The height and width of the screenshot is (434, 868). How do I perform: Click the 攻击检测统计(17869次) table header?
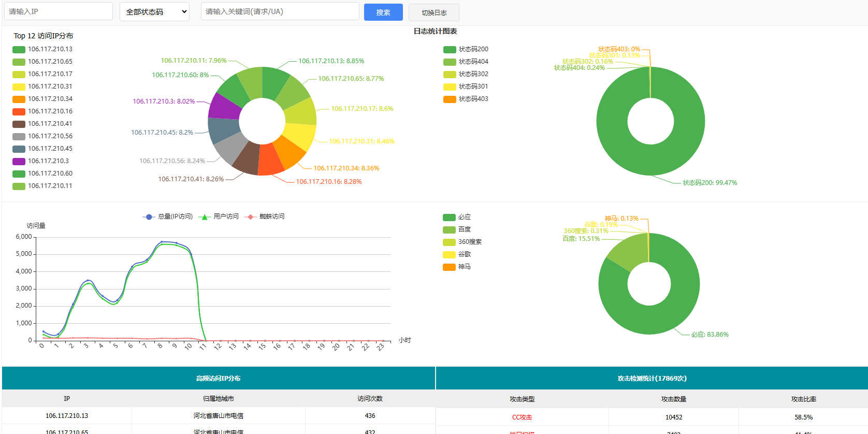[x=652, y=379]
